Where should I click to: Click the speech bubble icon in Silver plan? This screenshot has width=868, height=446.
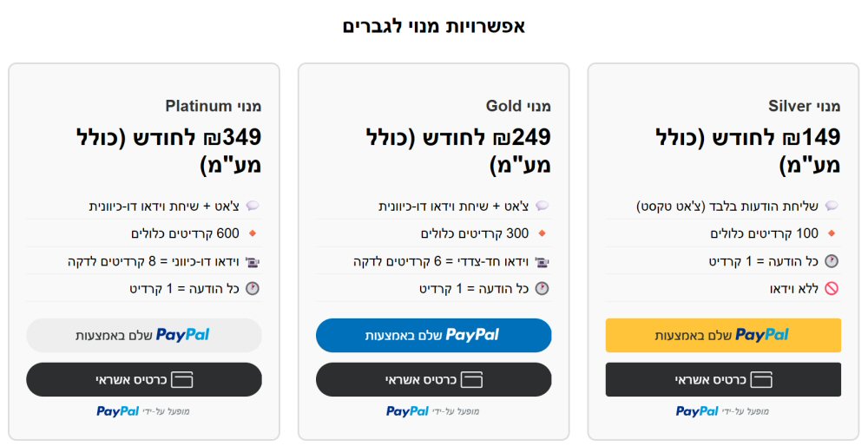coord(832,207)
